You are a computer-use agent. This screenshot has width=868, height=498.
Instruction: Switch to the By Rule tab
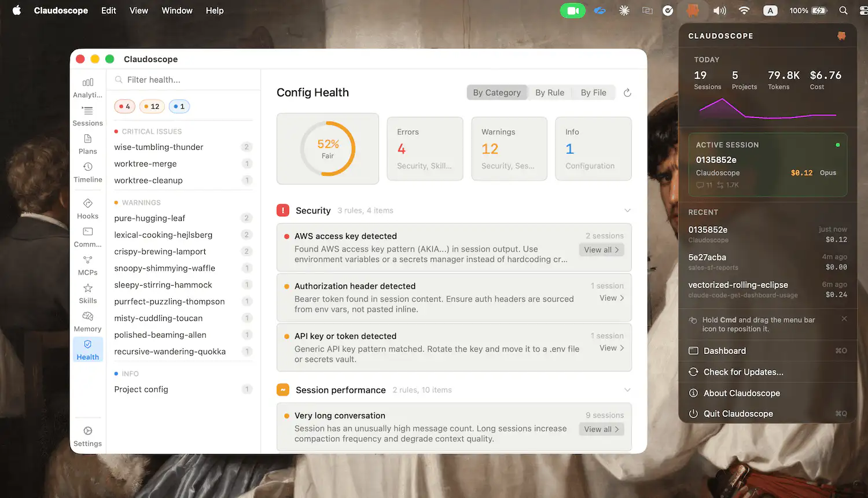click(x=549, y=93)
